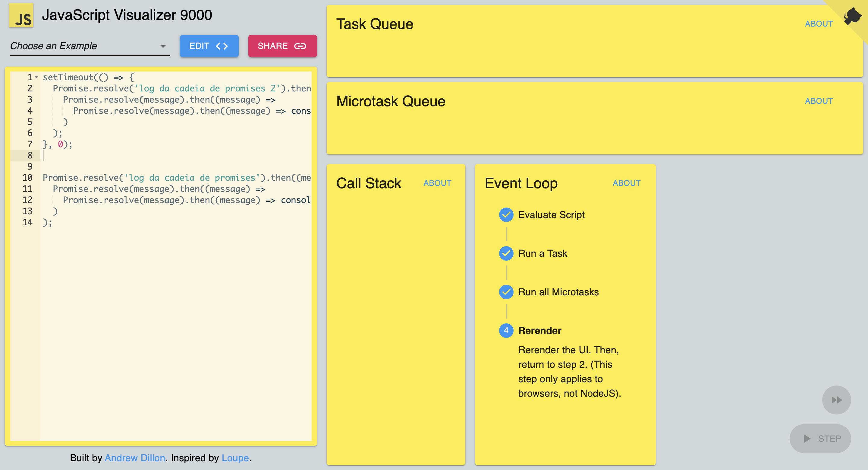Viewport: 868px width, 470px height.
Task: Open ABOUT for the Call Stack
Action: (x=437, y=183)
